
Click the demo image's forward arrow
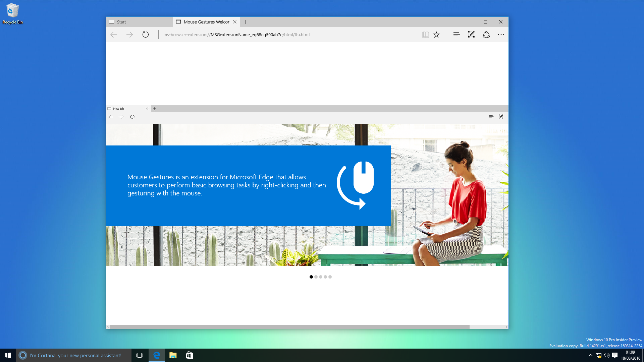[x=122, y=117]
